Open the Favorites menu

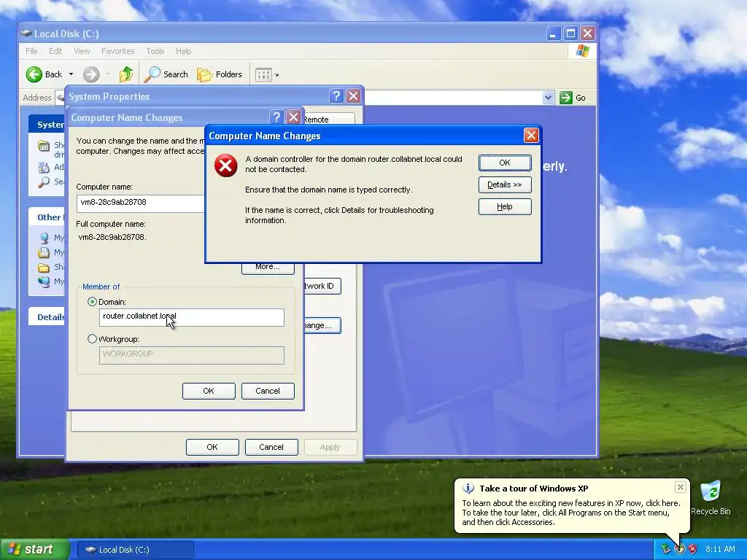pos(117,51)
